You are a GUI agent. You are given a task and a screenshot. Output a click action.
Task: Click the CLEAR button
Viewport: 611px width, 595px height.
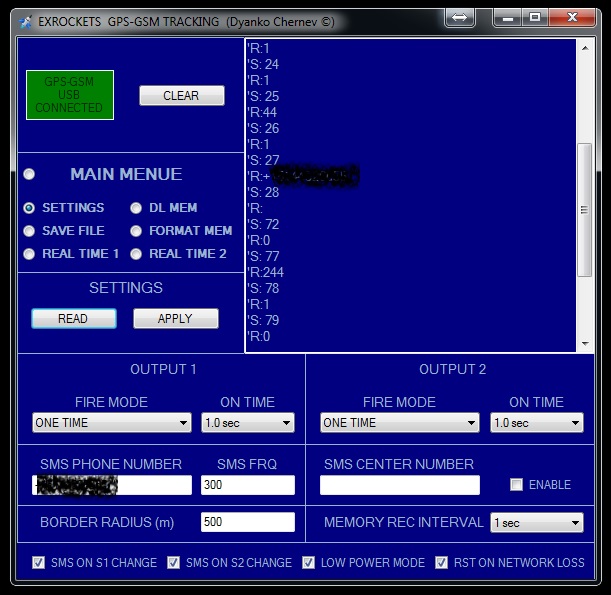(x=182, y=95)
